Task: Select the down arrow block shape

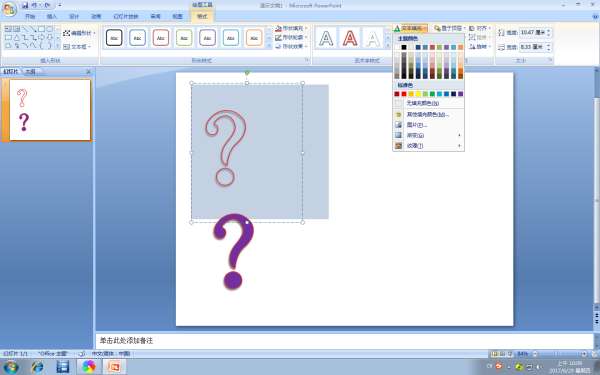Action: coord(49,38)
